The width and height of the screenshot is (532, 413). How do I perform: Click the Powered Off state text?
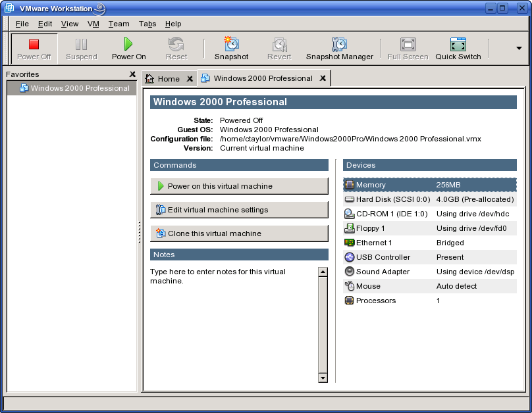coord(241,120)
